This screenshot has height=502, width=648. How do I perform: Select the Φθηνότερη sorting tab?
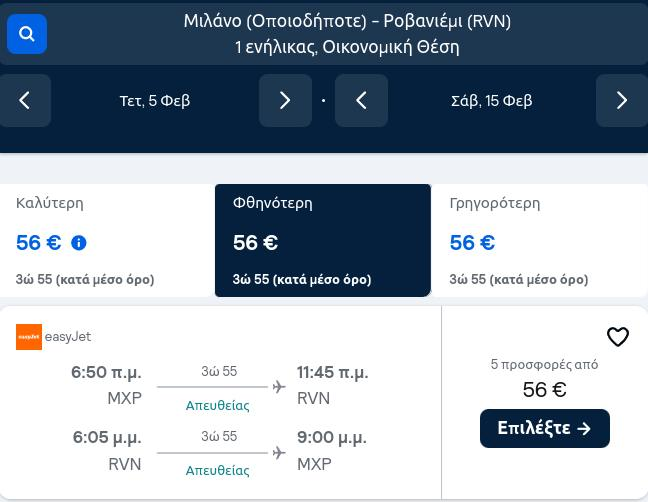tap(323, 240)
